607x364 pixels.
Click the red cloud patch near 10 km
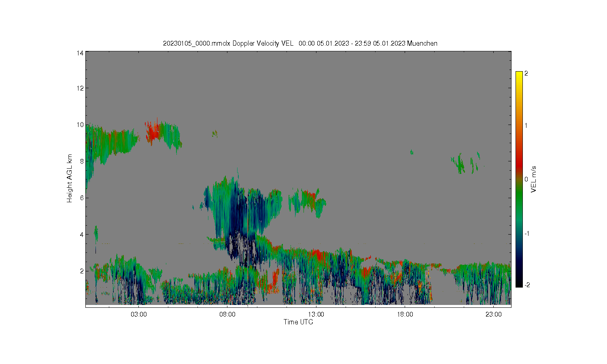coord(153,131)
